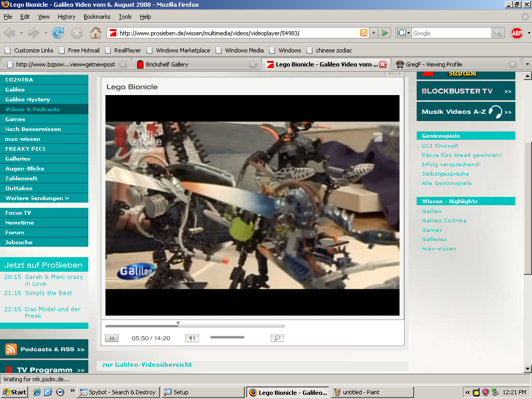Open untitled - Paint from the taskbar
The width and height of the screenshot is (532, 399).
click(372, 392)
